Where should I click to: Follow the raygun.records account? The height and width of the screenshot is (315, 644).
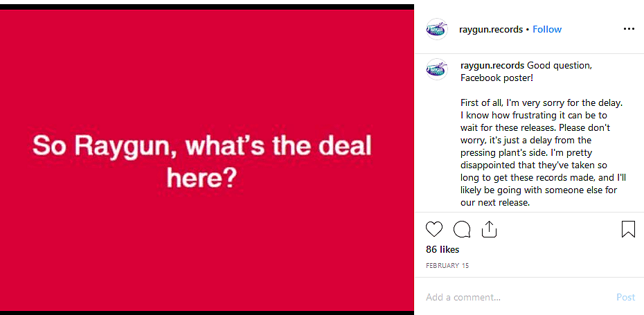547,29
